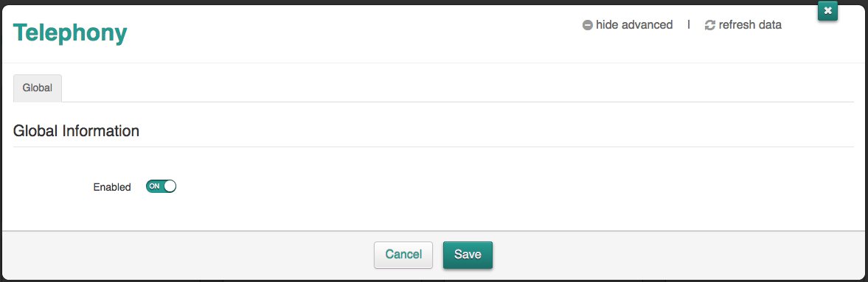Click the minus circle icon beside hide advanced
868x282 pixels.
coord(587,25)
